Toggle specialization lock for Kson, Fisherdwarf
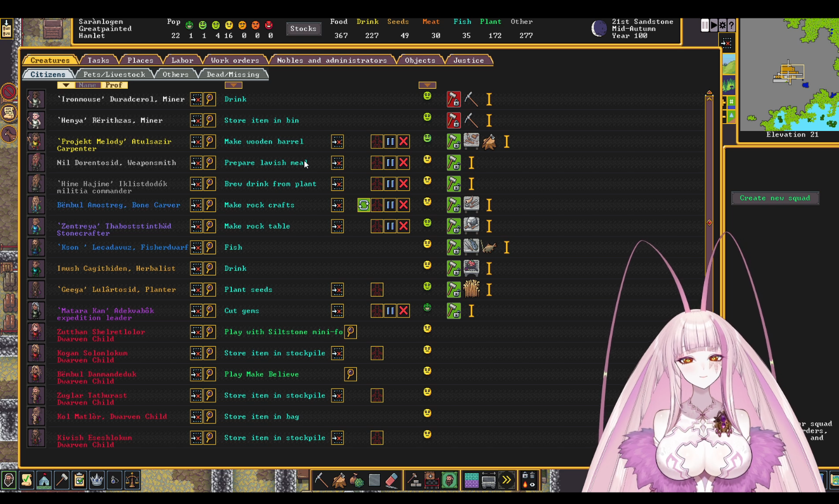This screenshot has width=839, height=504. click(454, 247)
